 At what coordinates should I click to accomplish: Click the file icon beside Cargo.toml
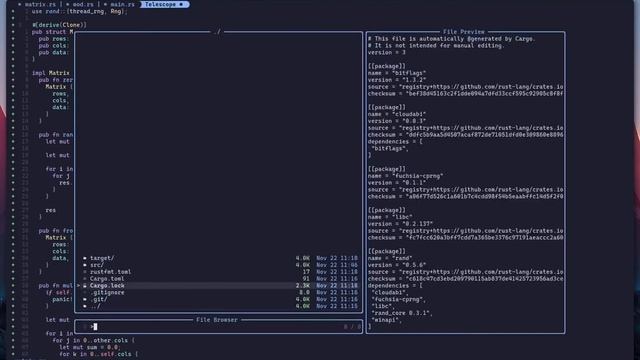click(85, 279)
